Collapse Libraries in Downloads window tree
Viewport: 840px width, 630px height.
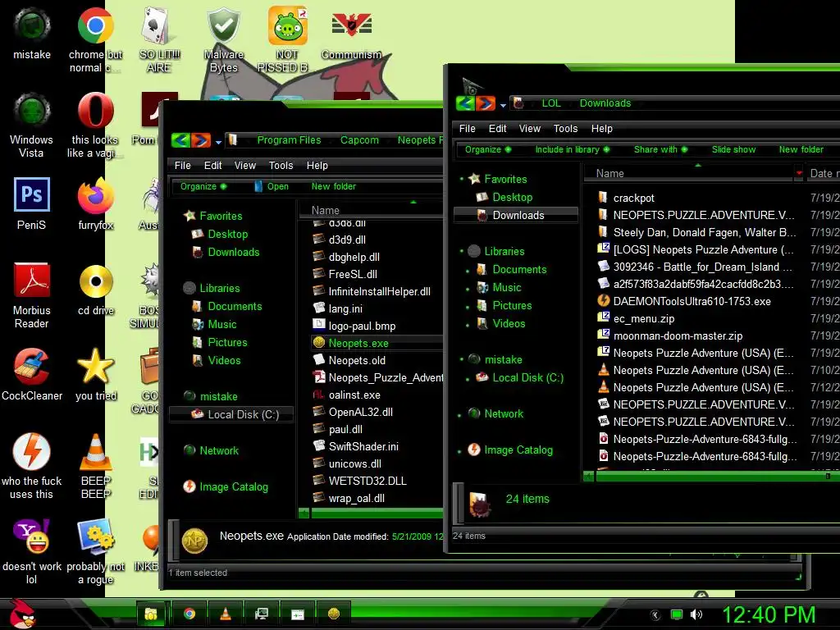pos(461,251)
